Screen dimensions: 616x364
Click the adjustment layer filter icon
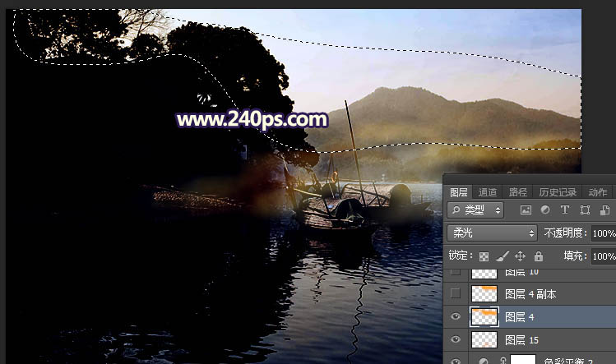(545, 210)
